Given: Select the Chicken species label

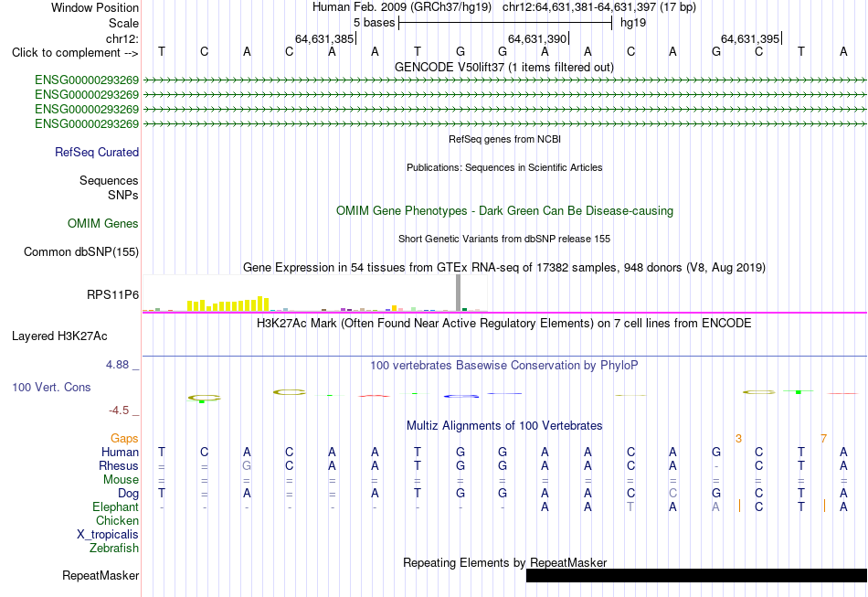Looking at the screenshot, I should 117,520.
